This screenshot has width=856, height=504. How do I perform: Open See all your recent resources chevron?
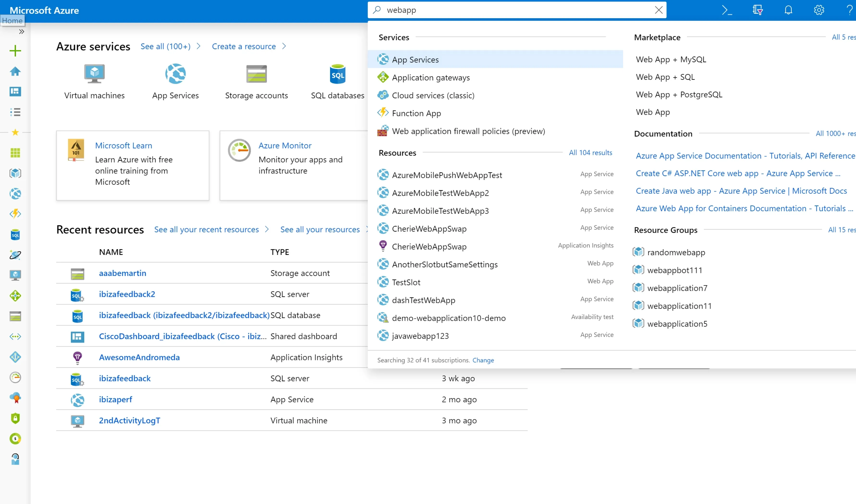click(267, 230)
